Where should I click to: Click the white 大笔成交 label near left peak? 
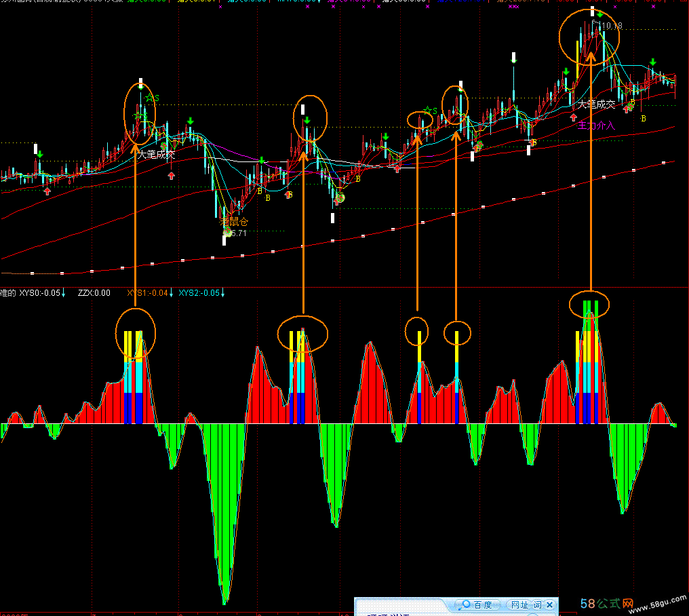pyautogui.click(x=156, y=155)
